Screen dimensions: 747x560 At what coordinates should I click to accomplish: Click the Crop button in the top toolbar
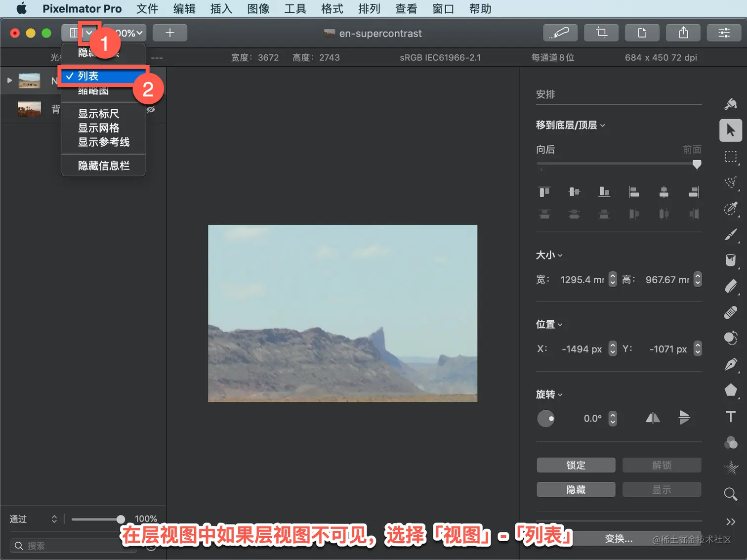click(x=601, y=33)
